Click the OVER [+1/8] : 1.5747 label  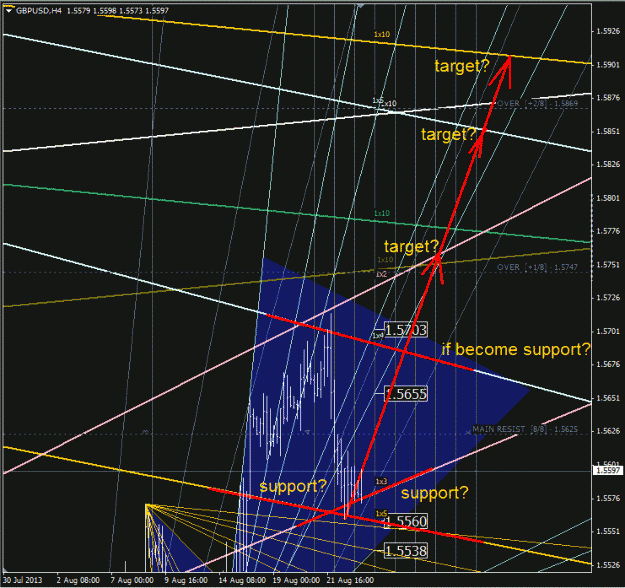(537, 267)
